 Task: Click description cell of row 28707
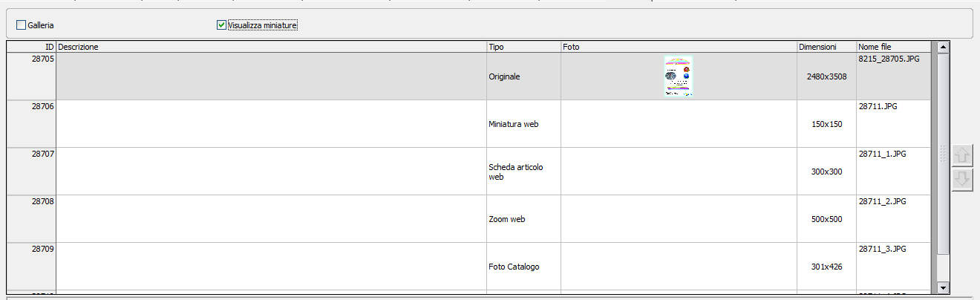(x=271, y=172)
